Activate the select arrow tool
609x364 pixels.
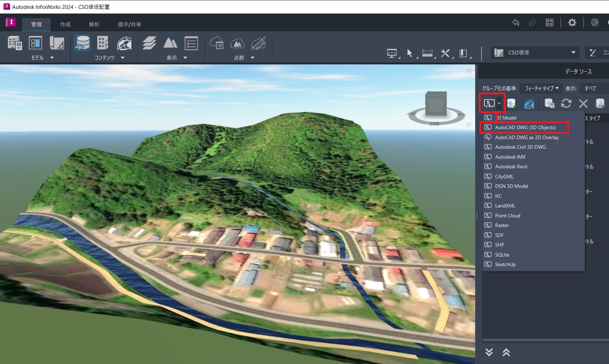pos(410,53)
